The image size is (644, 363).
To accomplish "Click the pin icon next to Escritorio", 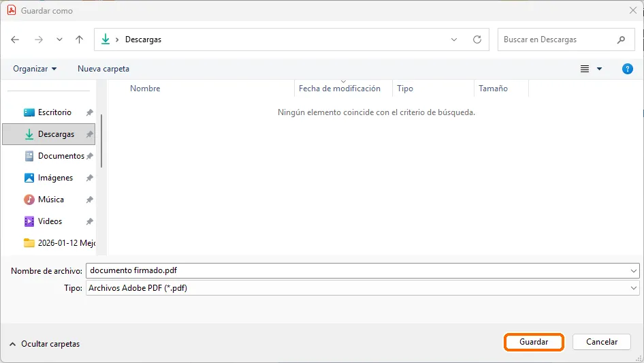I will click(90, 112).
